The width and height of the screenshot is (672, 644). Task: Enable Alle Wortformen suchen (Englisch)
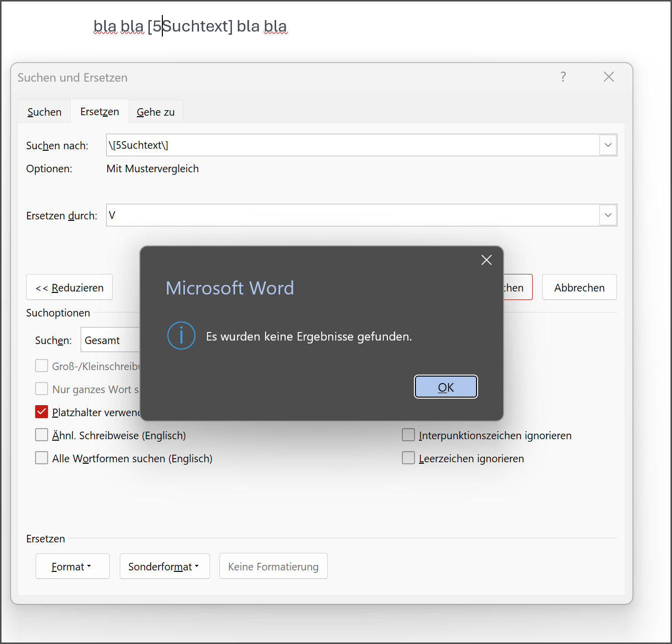pos(42,458)
